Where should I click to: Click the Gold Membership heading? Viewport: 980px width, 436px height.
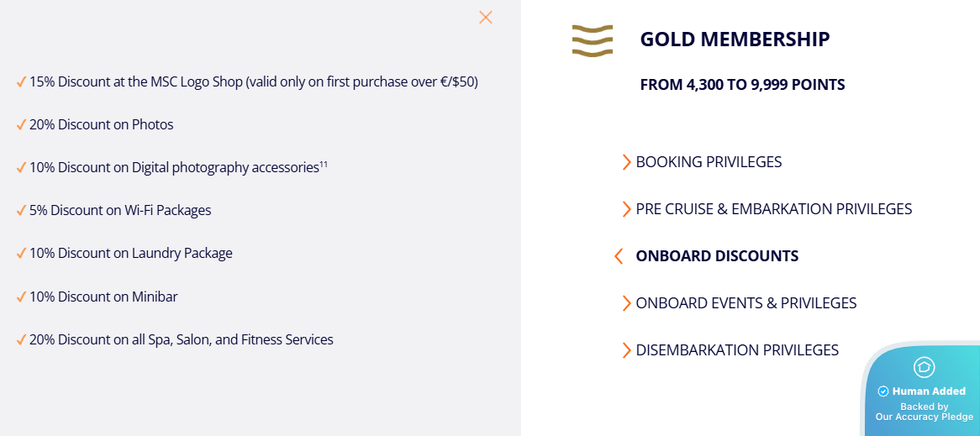735,39
